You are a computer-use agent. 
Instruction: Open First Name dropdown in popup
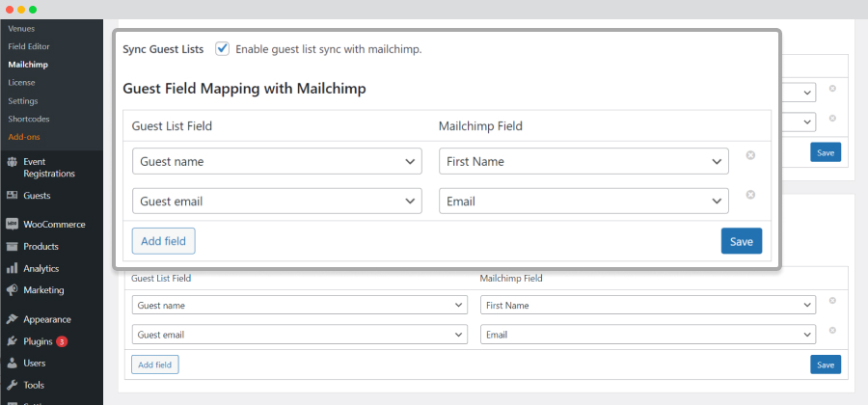pos(583,162)
